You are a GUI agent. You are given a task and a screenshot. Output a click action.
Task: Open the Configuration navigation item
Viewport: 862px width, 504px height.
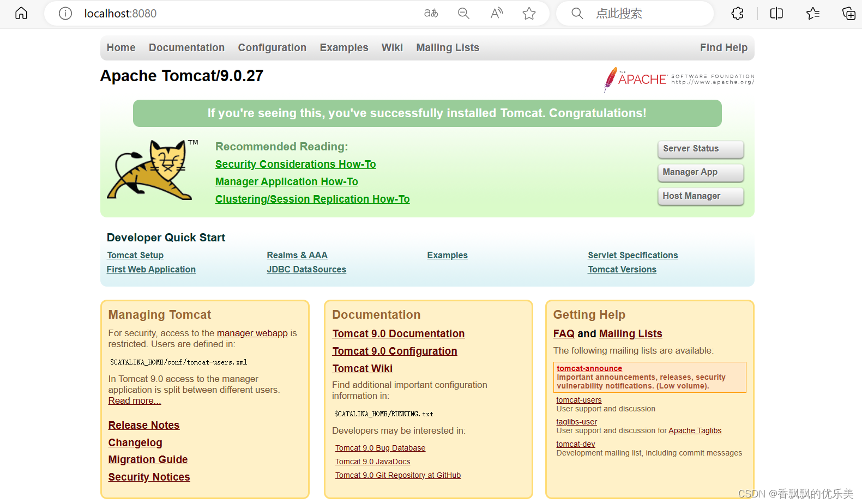point(272,47)
